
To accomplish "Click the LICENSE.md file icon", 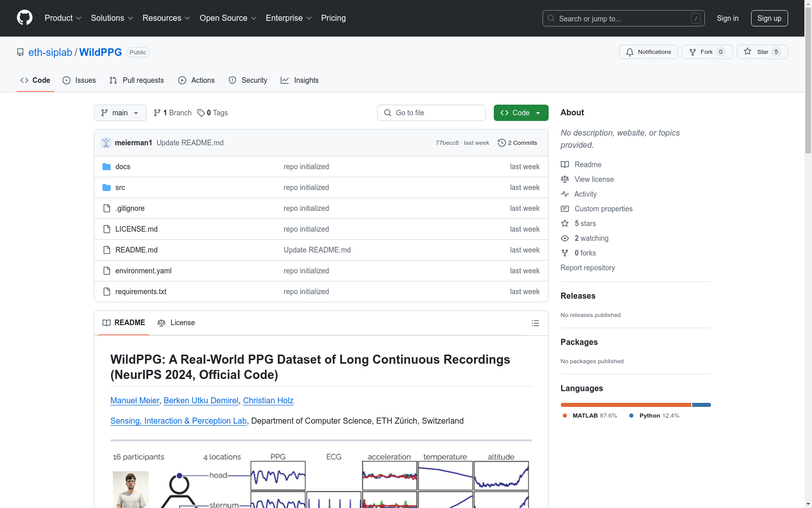I will click(x=107, y=229).
